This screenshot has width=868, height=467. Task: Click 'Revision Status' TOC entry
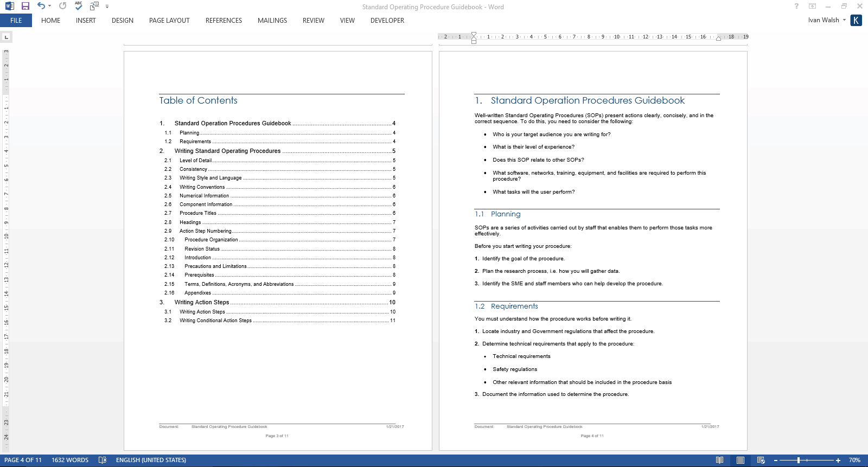click(202, 249)
